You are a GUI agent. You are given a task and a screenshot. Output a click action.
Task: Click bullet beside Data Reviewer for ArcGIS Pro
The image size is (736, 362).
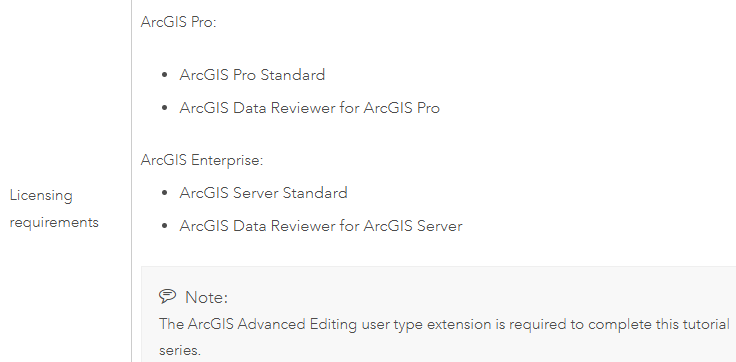[x=164, y=108]
